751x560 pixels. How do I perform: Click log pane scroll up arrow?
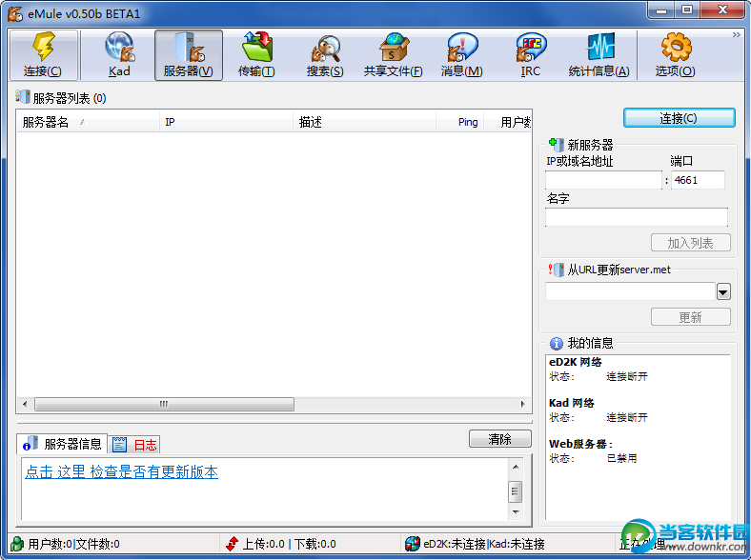click(516, 467)
